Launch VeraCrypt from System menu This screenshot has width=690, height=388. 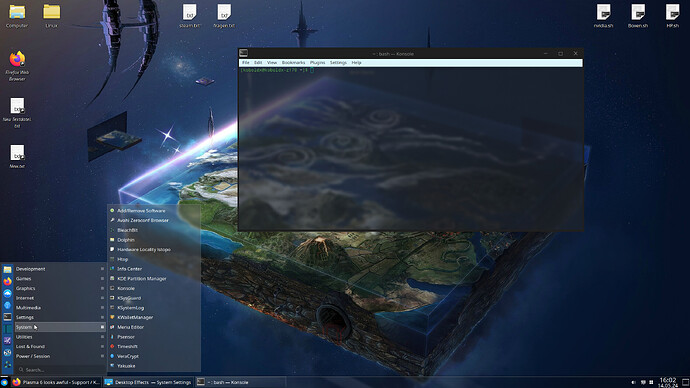click(154, 356)
